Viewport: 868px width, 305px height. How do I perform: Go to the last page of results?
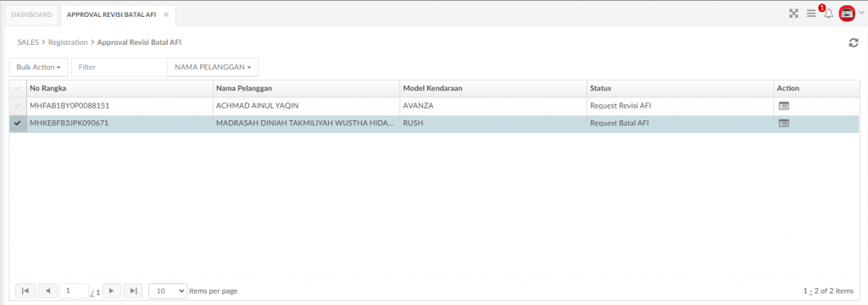point(133,291)
